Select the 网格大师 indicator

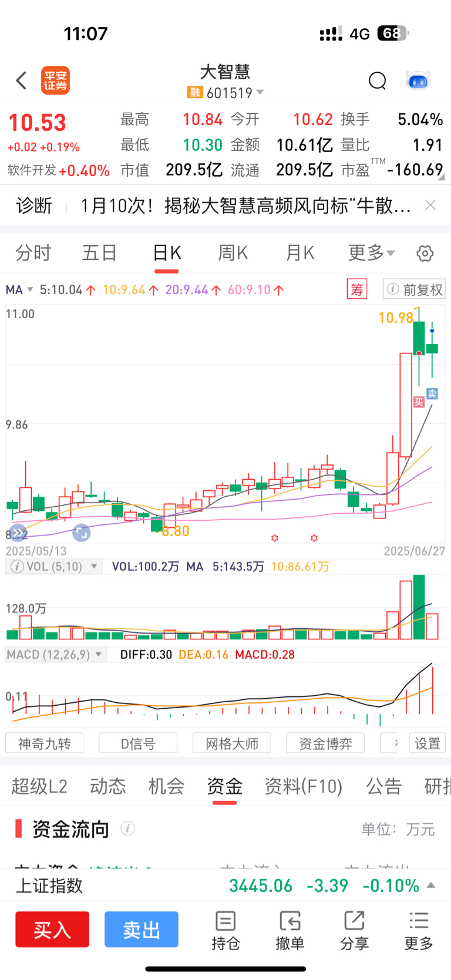(232, 743)
